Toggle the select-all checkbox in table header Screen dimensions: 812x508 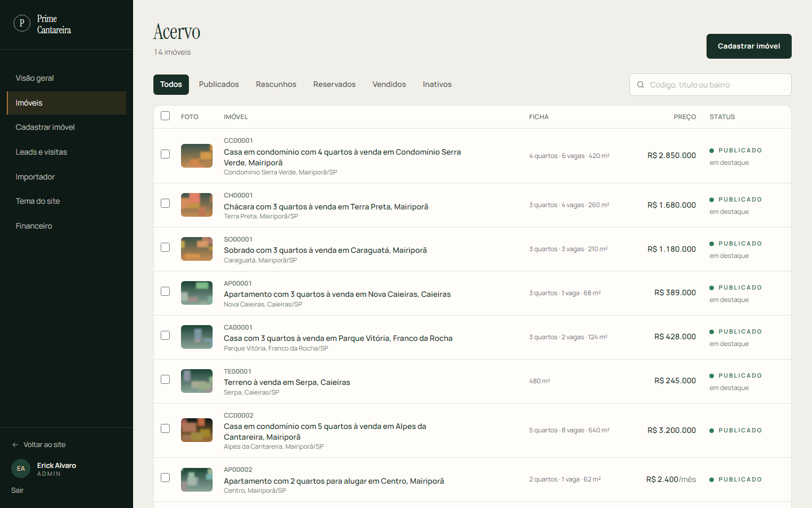(165, 116)
